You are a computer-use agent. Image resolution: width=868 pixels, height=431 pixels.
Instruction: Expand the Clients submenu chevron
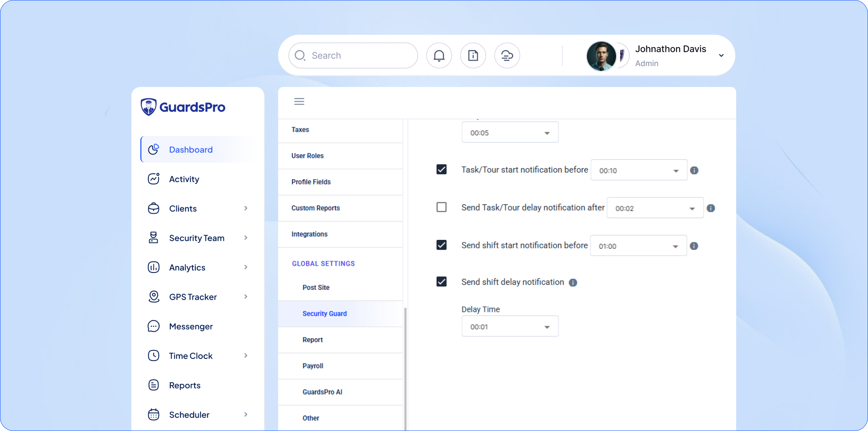pos(246,208)
